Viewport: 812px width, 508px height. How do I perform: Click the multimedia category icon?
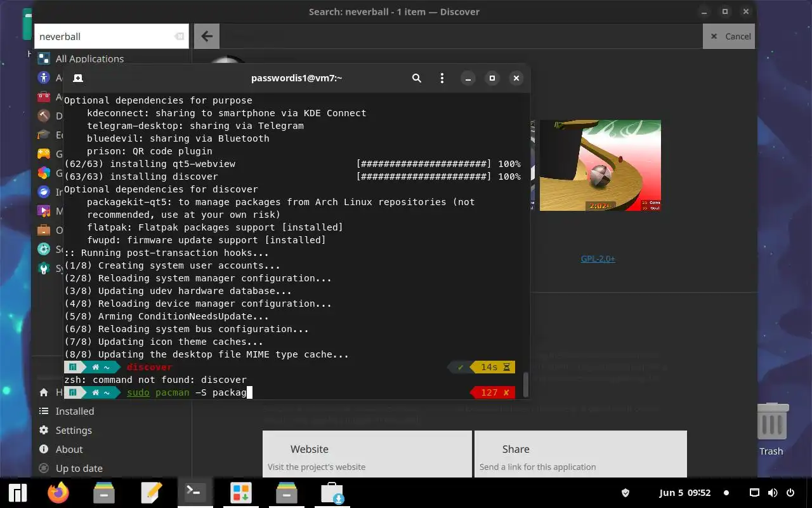pos(44,211)
